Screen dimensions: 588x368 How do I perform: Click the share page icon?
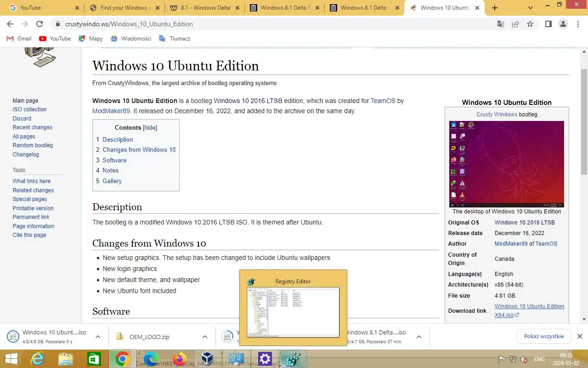coord(515,24)
